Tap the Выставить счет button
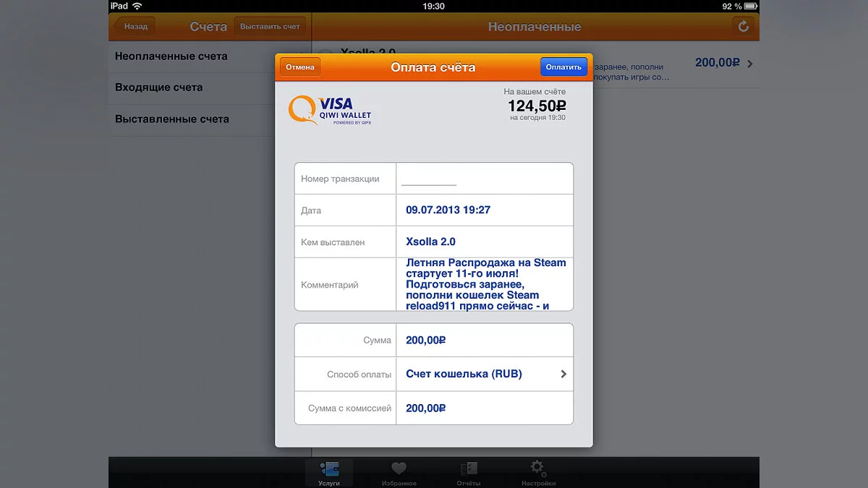This screenshot has height=488, width=868. (270, 27)
